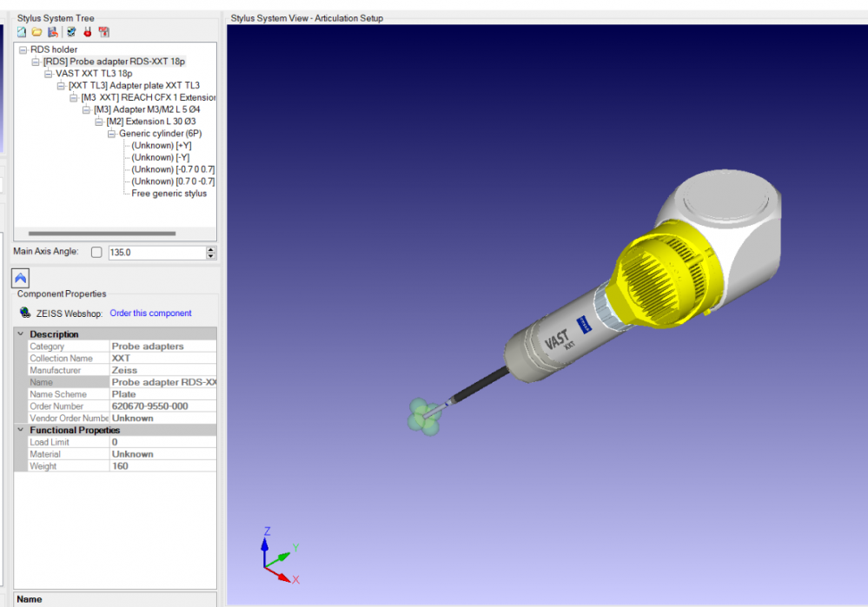Export stylus system as PDF icon

coord(104,32)
